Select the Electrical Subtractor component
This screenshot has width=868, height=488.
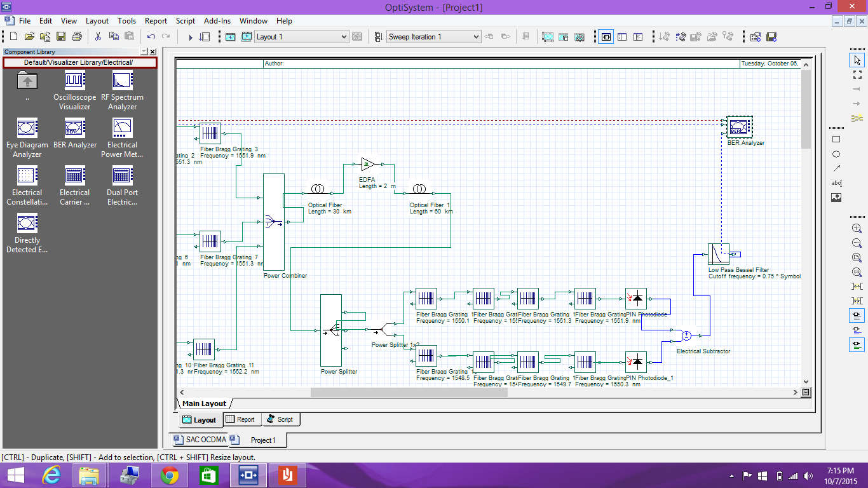tap(686, 335)
